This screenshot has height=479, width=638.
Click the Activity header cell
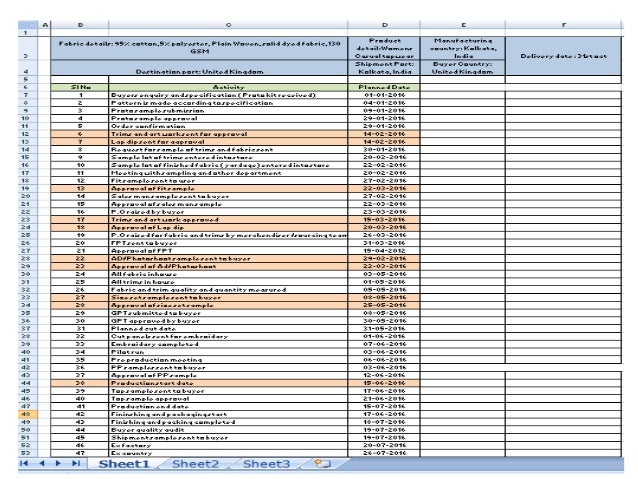tap(228, 87)
